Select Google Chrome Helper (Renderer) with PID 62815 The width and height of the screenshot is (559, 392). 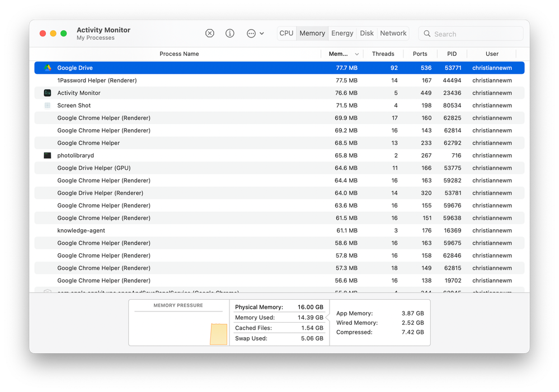coord(279,268)
